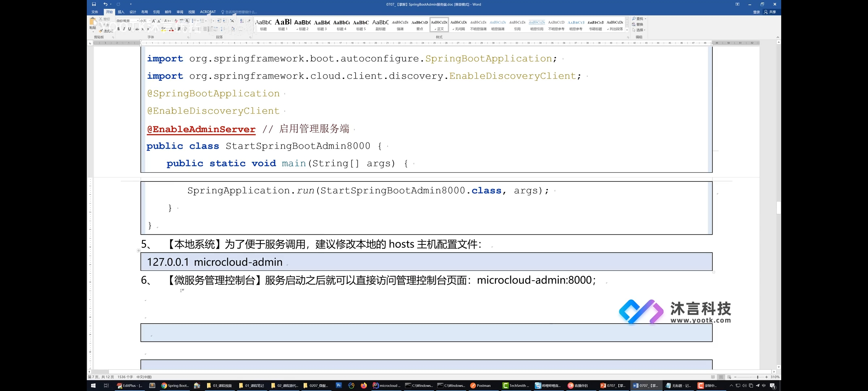Image resolution: width=868 pixels, height=391 pixels.
Task: Open the Paragraph dialog launcher
Action: (x=250, y=37)
